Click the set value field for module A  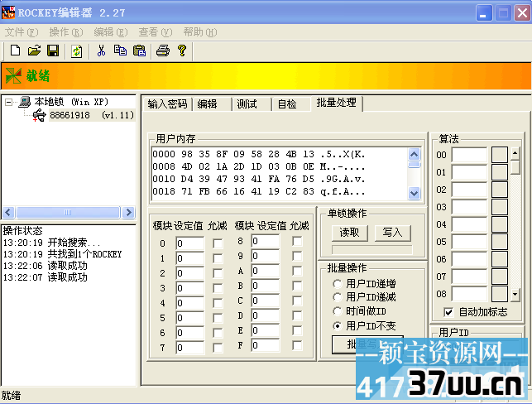[266, 271]
